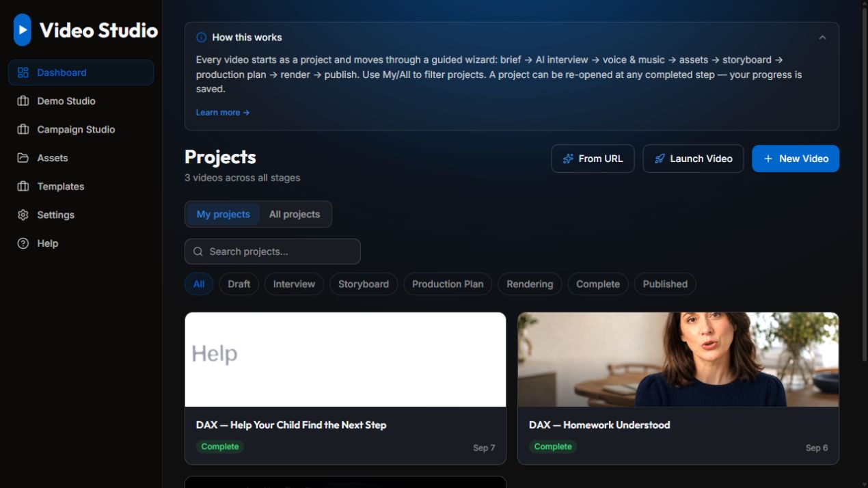Click the Settings gear icon

coord(23,215)
